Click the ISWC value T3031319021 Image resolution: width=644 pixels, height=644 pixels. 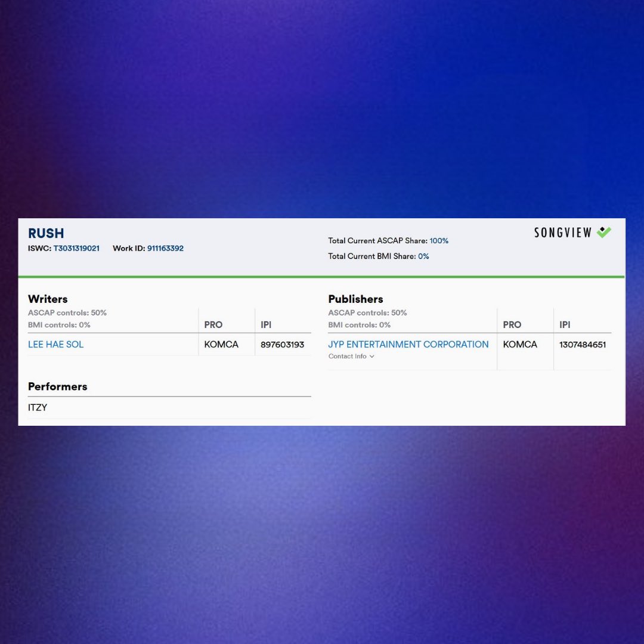coord(76,249)
